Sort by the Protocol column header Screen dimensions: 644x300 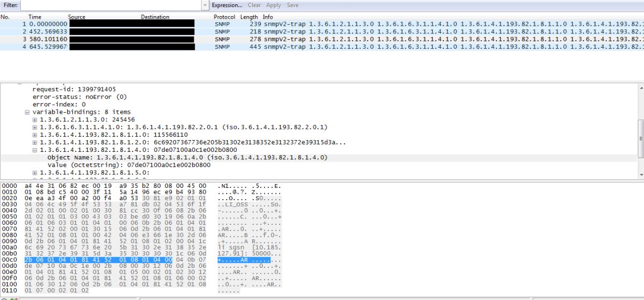click(224, 17)
